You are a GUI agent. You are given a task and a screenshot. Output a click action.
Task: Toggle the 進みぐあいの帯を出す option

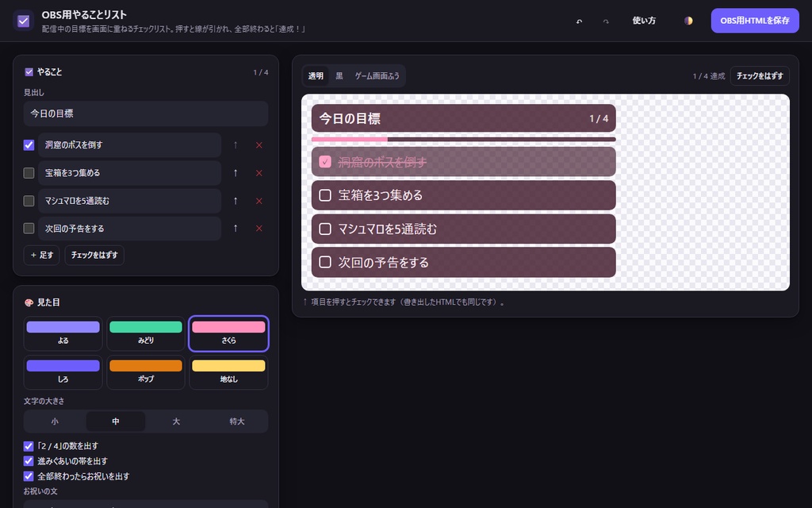pyautogui.click(x=29, y=461)
